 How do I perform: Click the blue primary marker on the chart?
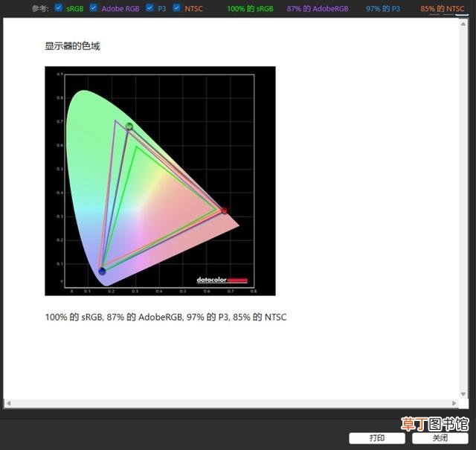[102, 271]
